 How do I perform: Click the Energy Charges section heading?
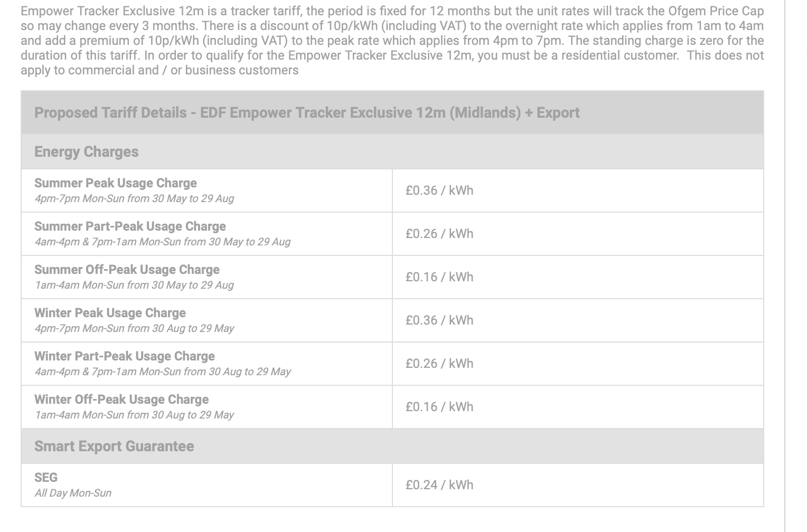point(87,151)
